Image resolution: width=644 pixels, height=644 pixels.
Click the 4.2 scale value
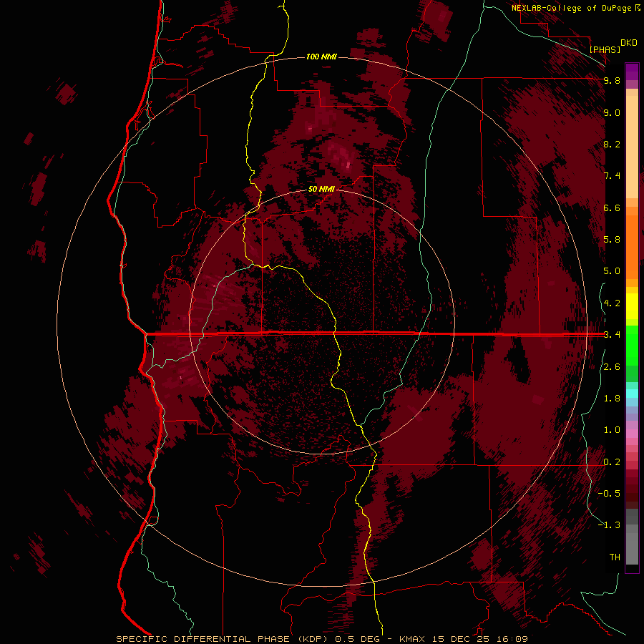point(612,303)
